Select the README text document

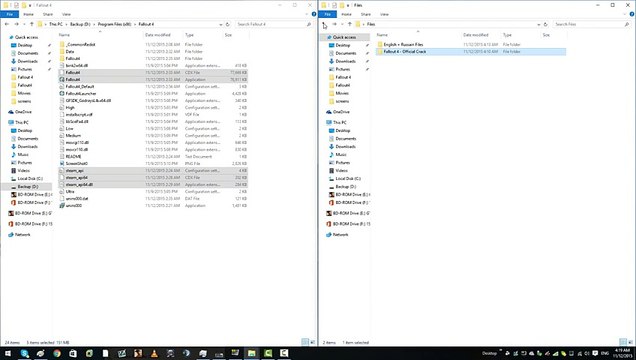pyautogui.click(x=153, y=156)
